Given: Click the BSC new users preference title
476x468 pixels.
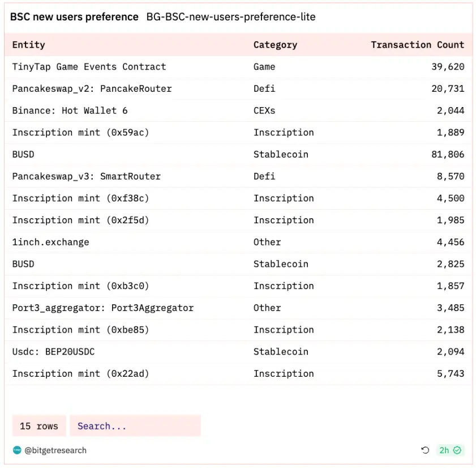Looking at the screenshot, I should click(x=74, y=17).
